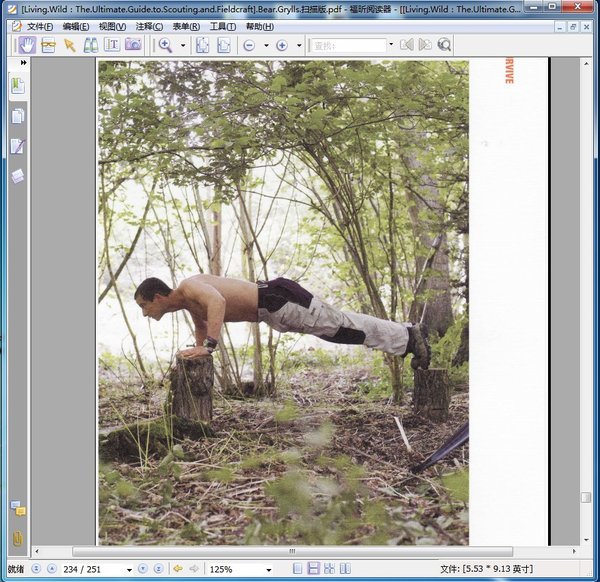Go to the previous page

52,569
